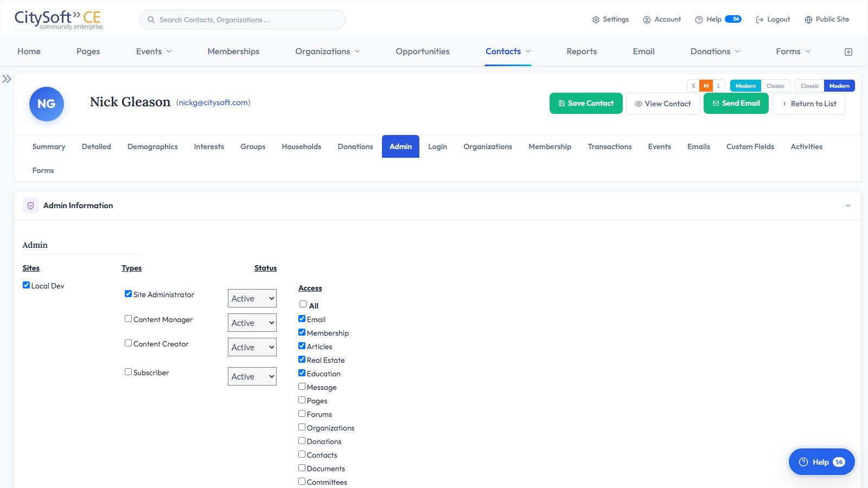Enable the Content Creator checkbox
The height and width of the screenshot is (488, 868).
coord(128,343)
